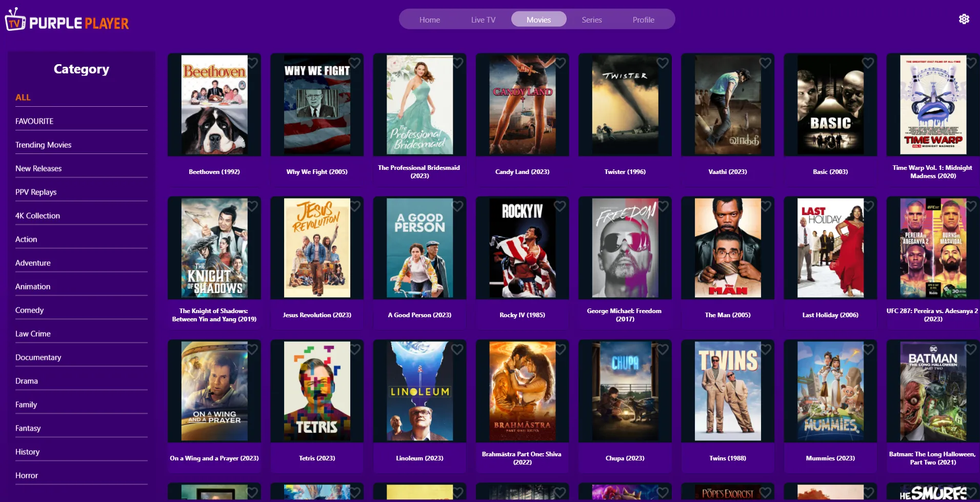Click the 'Candy Land (2023)' title
This screenshot has width=980, height=502.
tap(523, 172)
